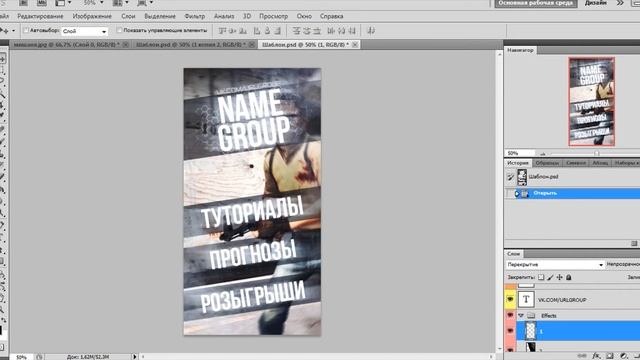Distribute top edges of layers
The width and height of the screenshot is (640, 360).
(x=297, y=31)
